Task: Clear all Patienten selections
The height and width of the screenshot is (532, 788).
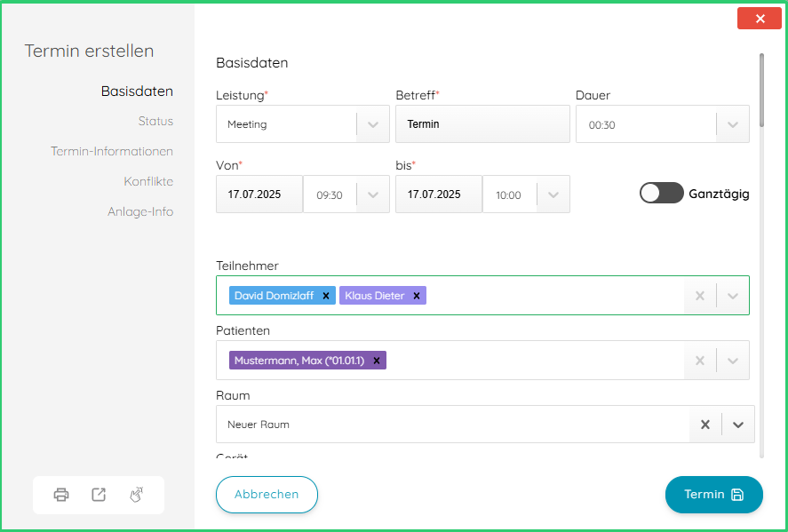Action: pos(699,361)
